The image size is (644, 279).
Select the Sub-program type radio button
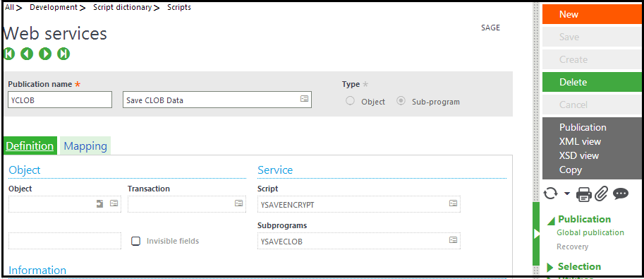[401, 101]
